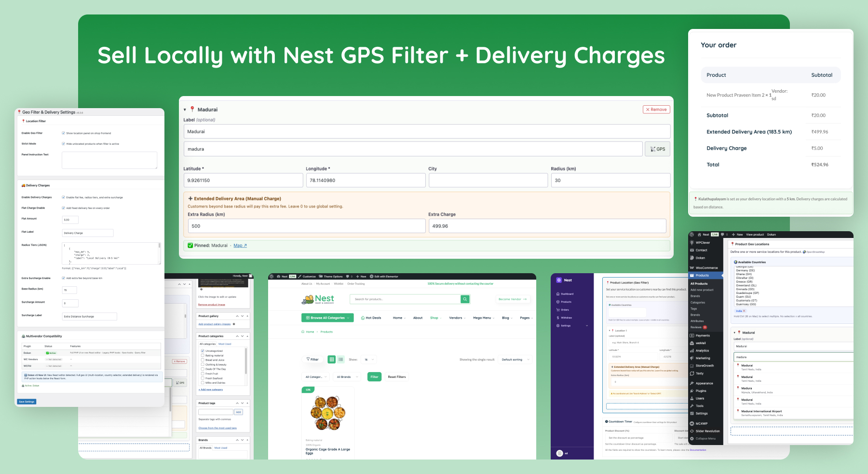Image resolution: width=868 pixels, height=474 pixels.
Task: Switch to grid view in shop toolbar
Action: (x=332, y=360)
